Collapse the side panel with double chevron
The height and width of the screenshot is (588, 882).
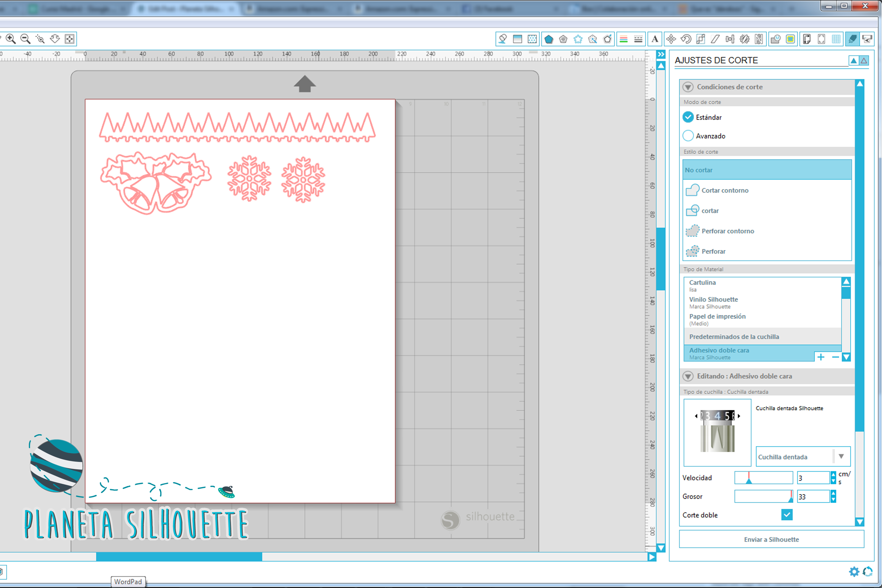click(661, 54)
